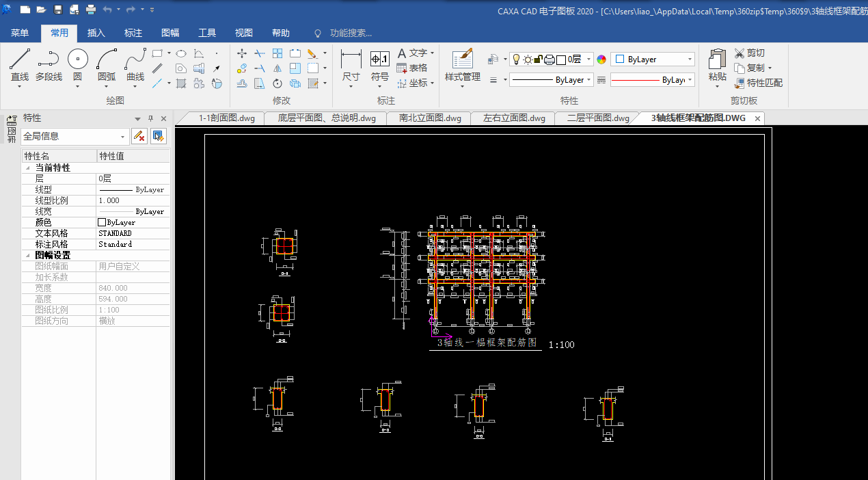Screen dimensions: 868x480
Task: Toggle layer lock padlock icon
Action: (x=538, y=59)
